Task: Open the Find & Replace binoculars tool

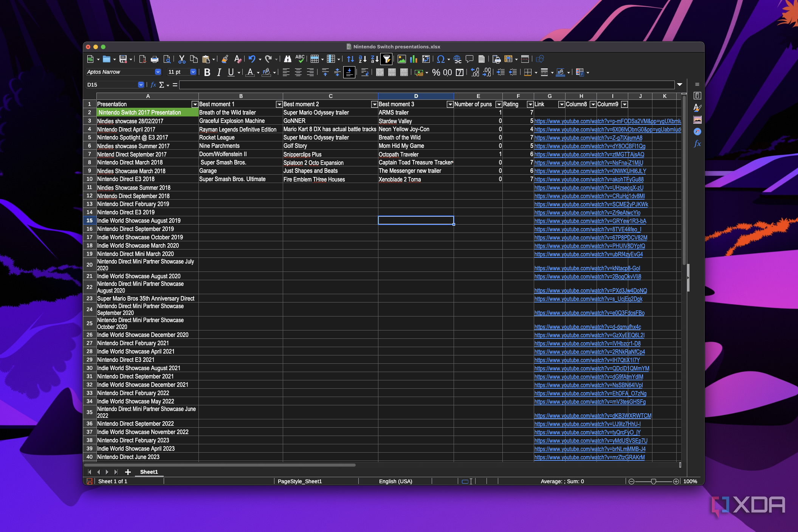Action: (288, 59)
